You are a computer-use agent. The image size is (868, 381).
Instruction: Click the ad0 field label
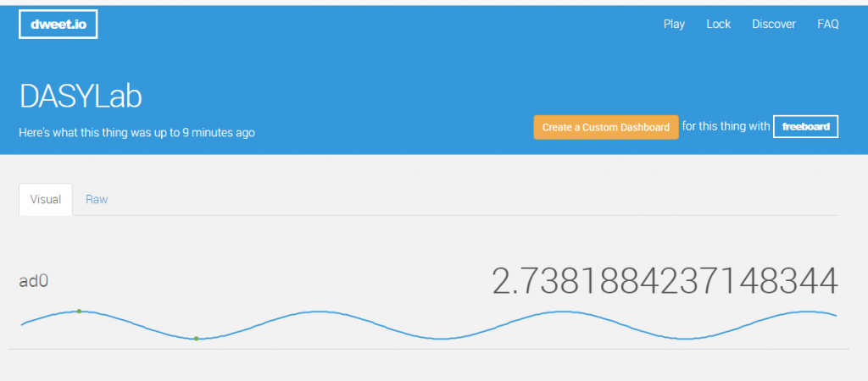34,281
